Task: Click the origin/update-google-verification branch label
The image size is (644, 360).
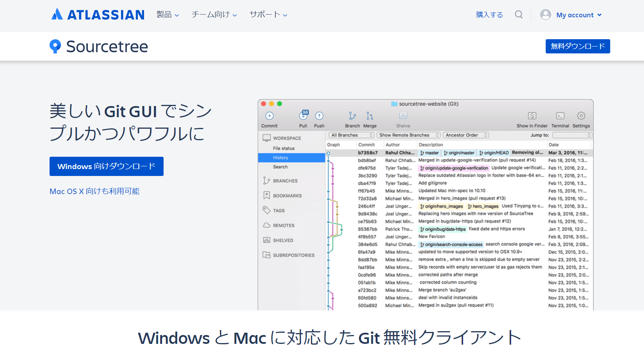Action: coord(454,168)
